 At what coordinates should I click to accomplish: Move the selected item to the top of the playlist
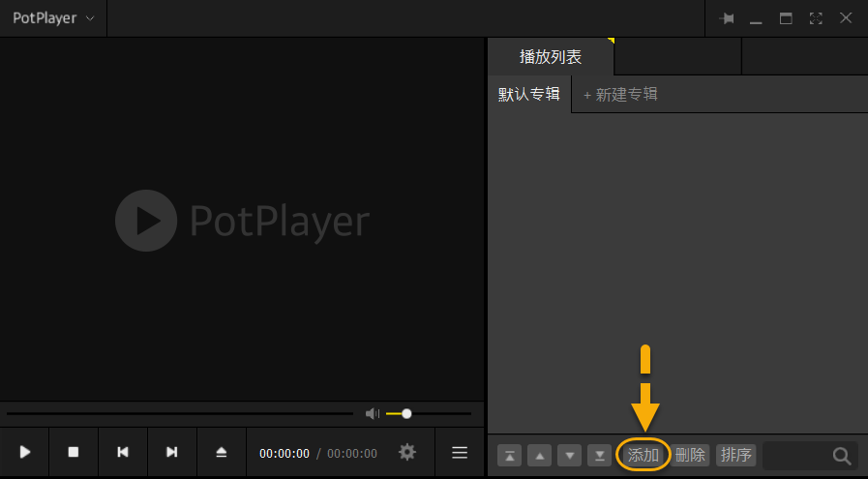pyautogui.click(x=510, y=456)
